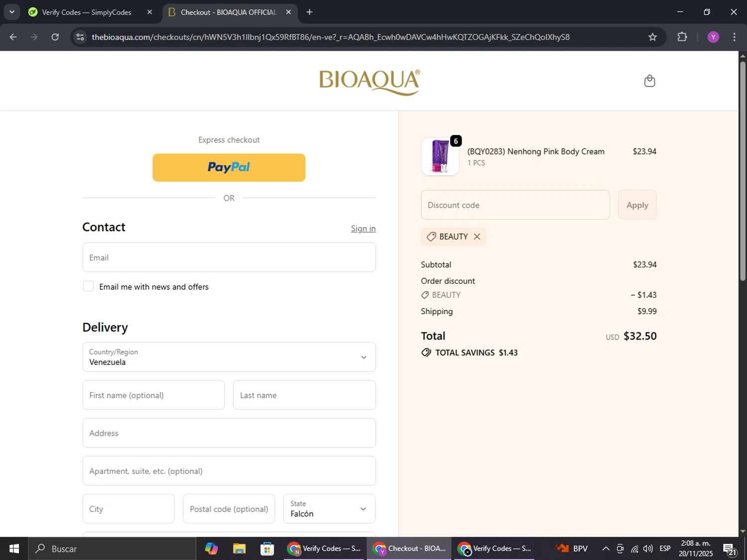Click the address bar URL
Viewport: 747px width, 560px height.
click(x=331, y=37)
